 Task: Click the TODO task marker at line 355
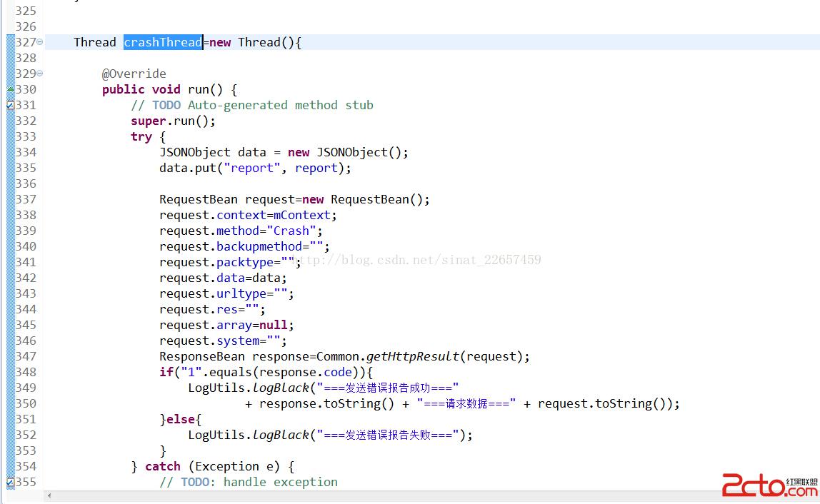point(11,482)
